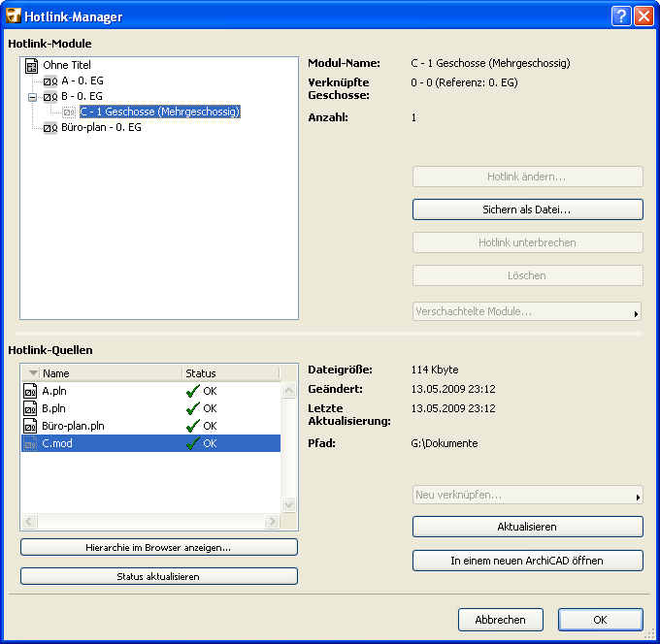
Task: Open the help question mark button
Action: point(621,16)
